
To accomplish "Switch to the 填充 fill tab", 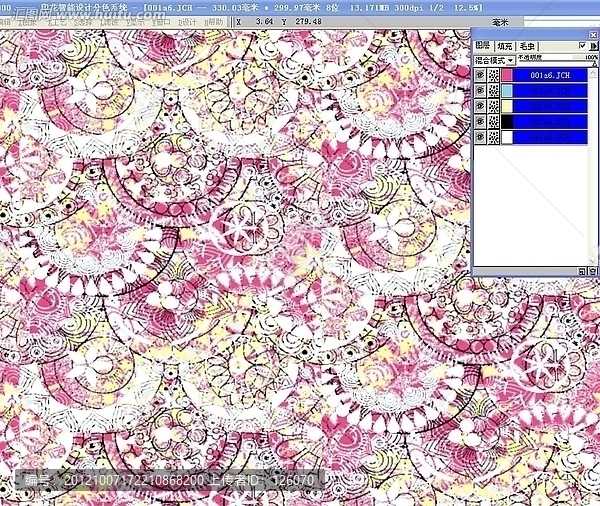I will 504,46.
